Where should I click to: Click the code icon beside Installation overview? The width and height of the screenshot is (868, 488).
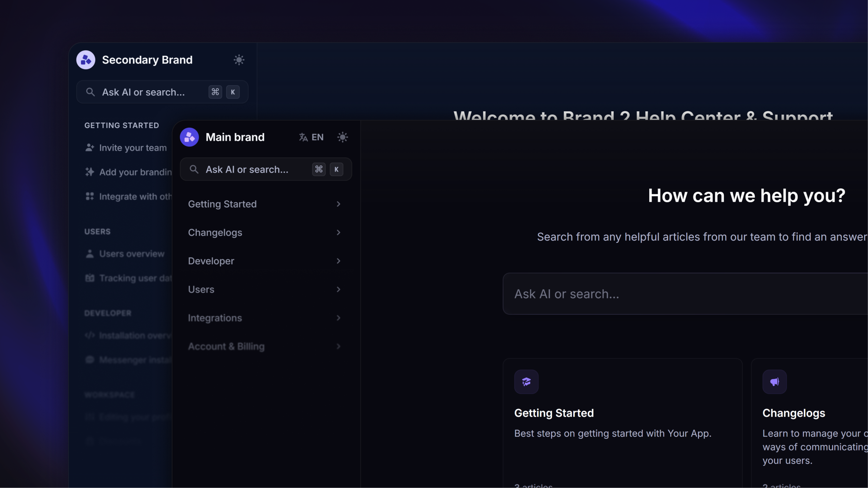(x=90, y=335)
